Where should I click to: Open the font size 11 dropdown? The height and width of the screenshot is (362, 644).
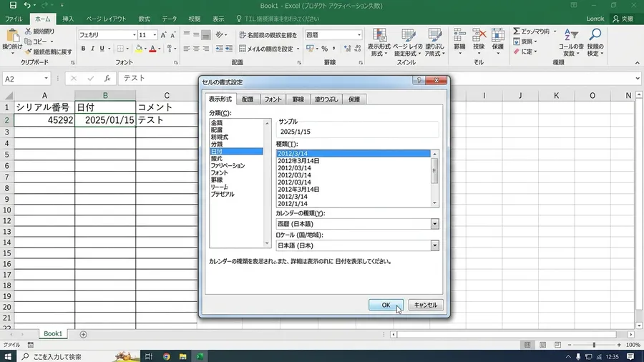(155, 35)
